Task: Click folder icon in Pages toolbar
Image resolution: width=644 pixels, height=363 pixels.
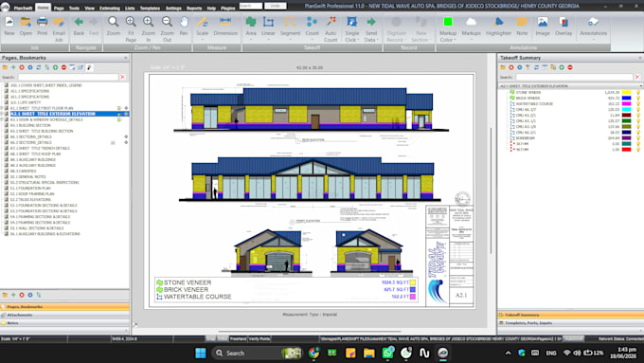Action: point(5,67)
